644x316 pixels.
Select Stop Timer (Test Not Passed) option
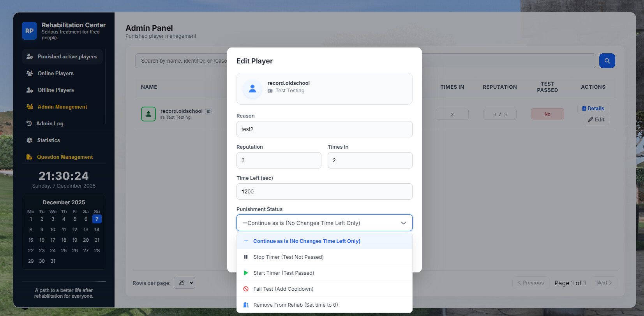point(288,257)
